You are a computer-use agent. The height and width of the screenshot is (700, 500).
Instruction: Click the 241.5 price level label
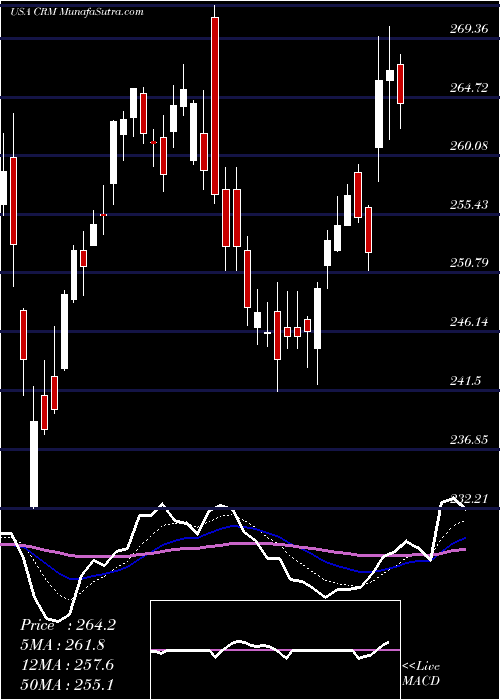pyautogui.click(x=465, y=381)
